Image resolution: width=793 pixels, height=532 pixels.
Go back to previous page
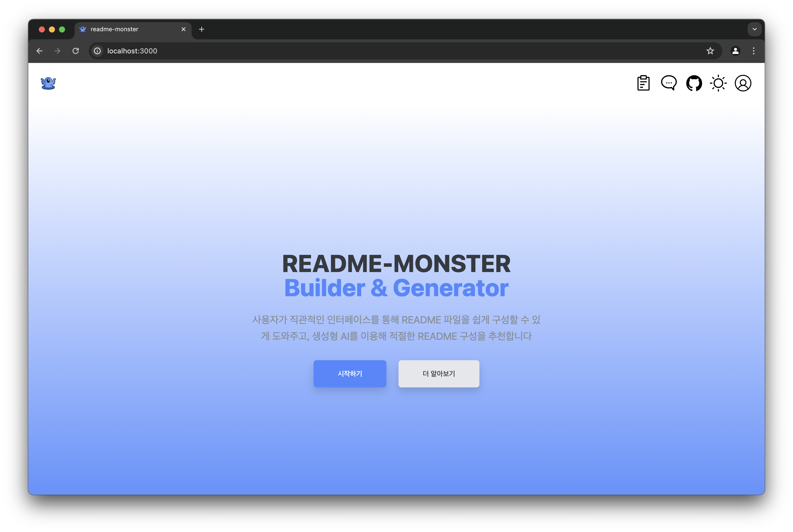(39, 51)
